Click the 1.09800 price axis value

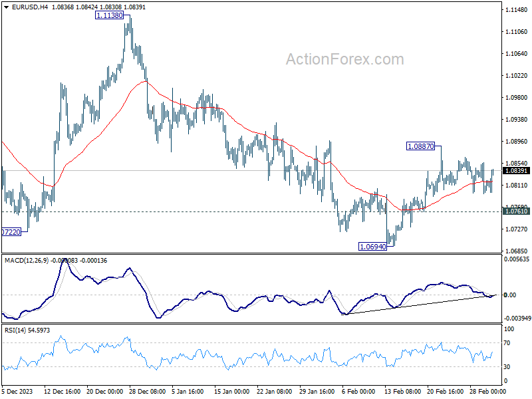pos(517,97)
